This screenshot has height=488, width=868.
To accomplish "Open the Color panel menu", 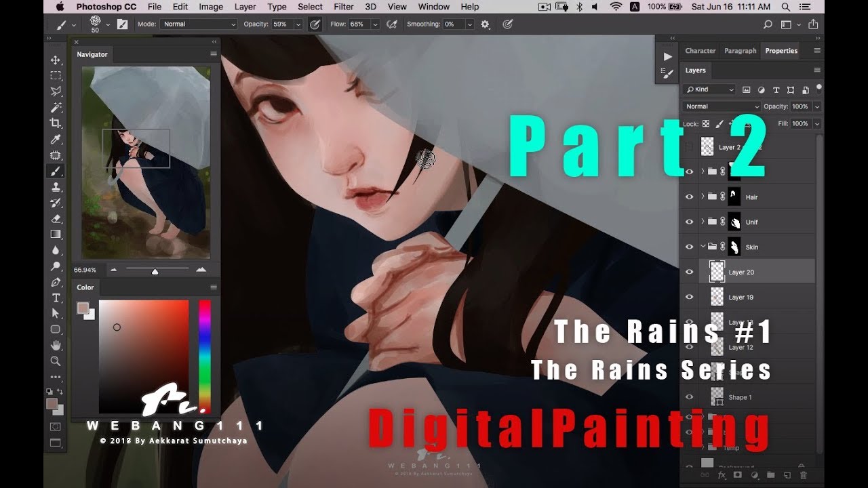I will click(x=214, y=287).
